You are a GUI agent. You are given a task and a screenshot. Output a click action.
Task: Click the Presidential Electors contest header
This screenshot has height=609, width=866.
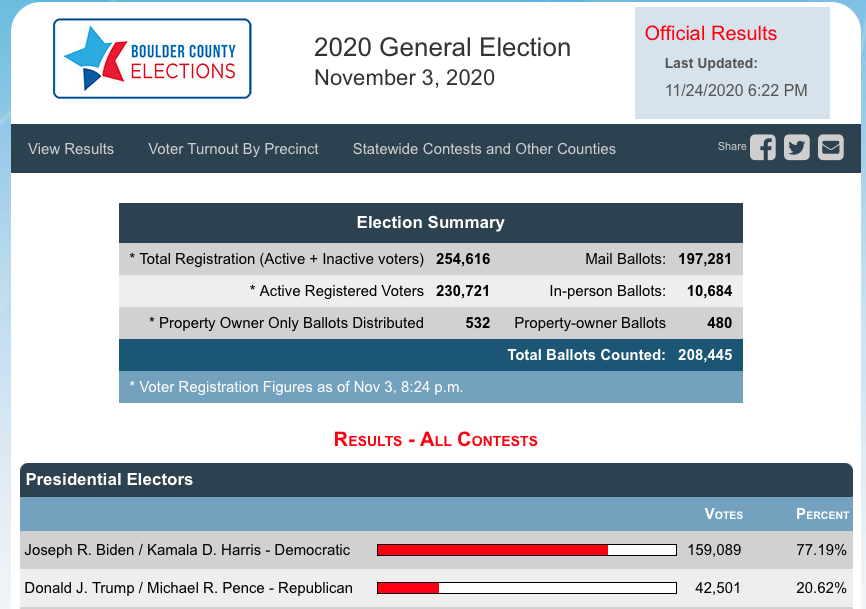click(x=109, y=479)
